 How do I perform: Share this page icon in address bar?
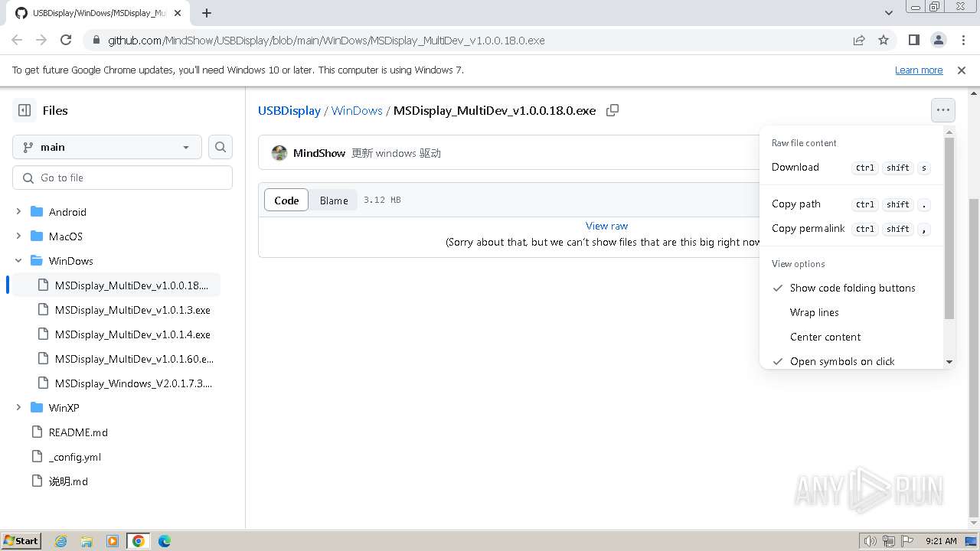tap(859, 40)
